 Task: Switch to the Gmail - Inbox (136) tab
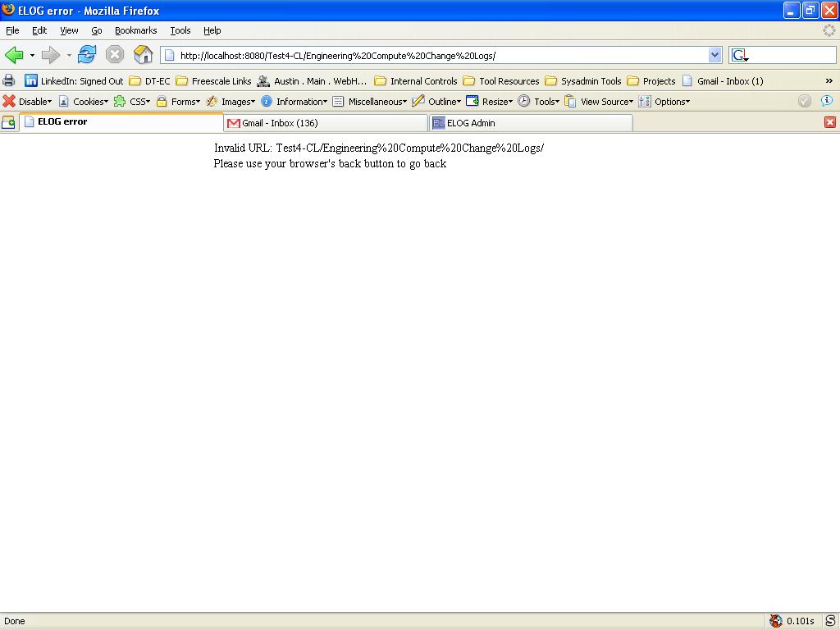point(326,123)
